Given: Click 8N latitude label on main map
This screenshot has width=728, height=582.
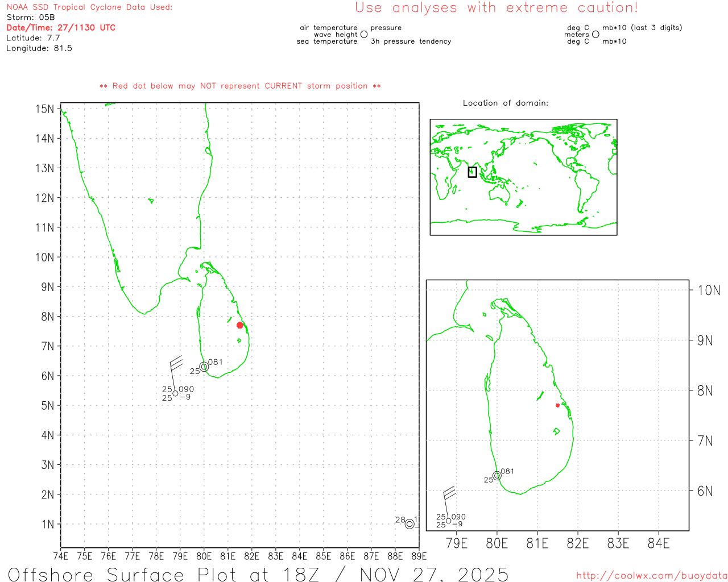Looking at the screenshot, I should (48, 317).
